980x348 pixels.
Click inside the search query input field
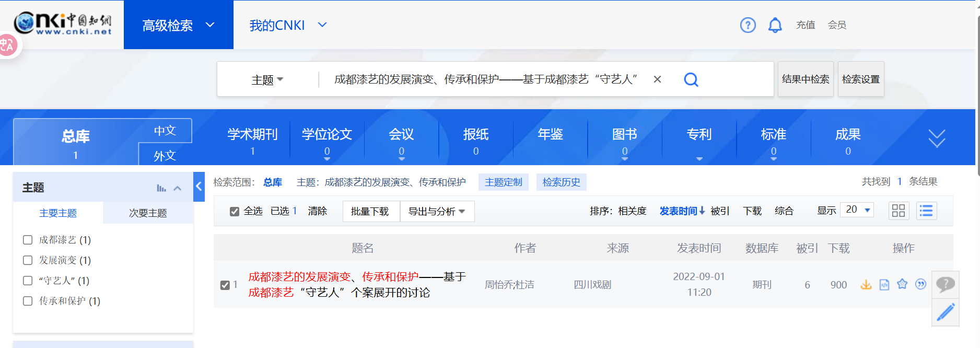click(x=486, y=79)
